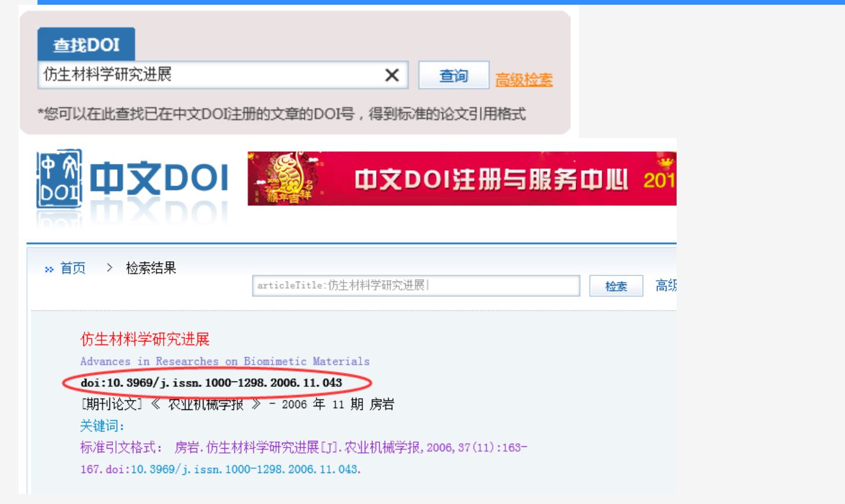845x504 pixels.
Task: Click the breadcrumb chevron after 首页
Action: tap(109, 268)
